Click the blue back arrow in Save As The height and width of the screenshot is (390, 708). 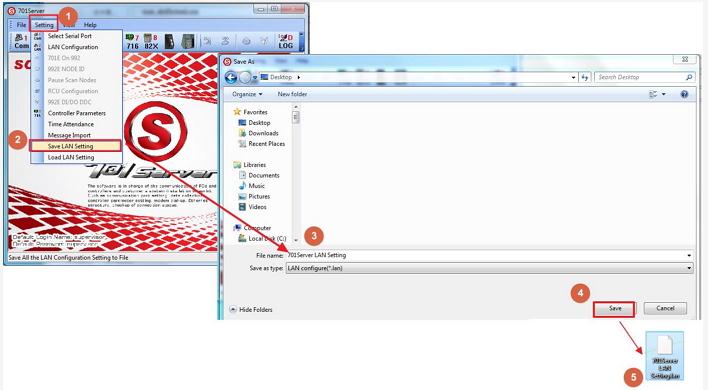(x=231, y=78)
